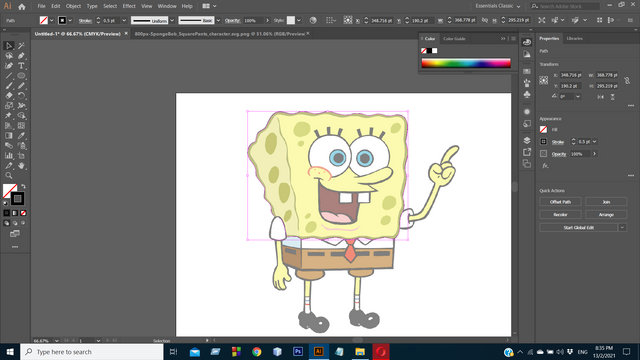Viewport: 640px width, 360px height.
Task: Switch to Color Guide tab
Action: [454, 39]
